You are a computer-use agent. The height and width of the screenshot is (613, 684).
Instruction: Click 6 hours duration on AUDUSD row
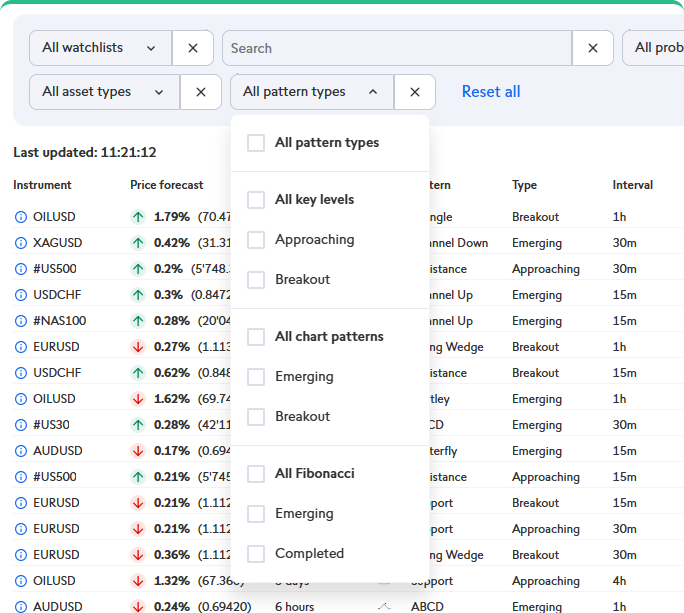coord(294,607)
